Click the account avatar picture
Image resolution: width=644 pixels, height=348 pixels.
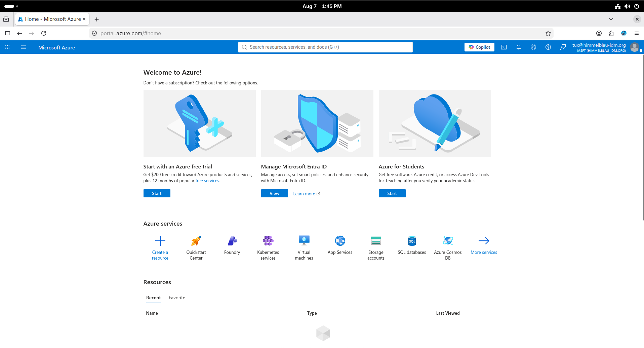[635, 47]
